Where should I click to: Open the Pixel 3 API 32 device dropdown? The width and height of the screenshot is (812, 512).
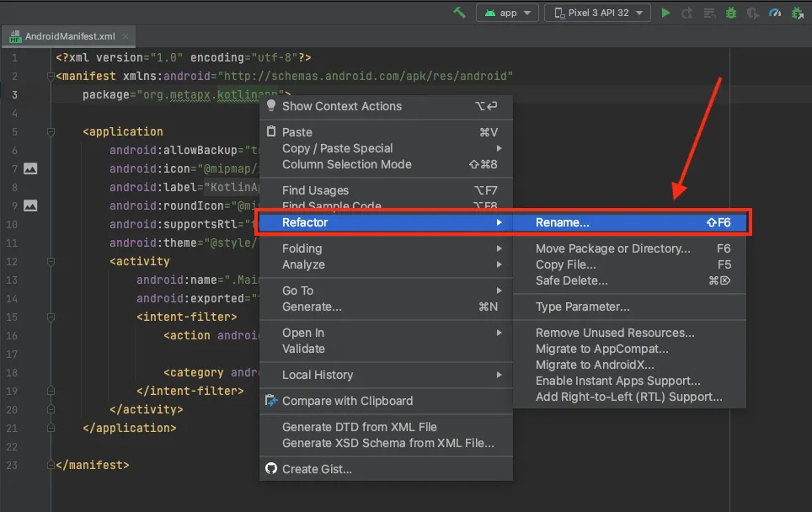(598, 13)
